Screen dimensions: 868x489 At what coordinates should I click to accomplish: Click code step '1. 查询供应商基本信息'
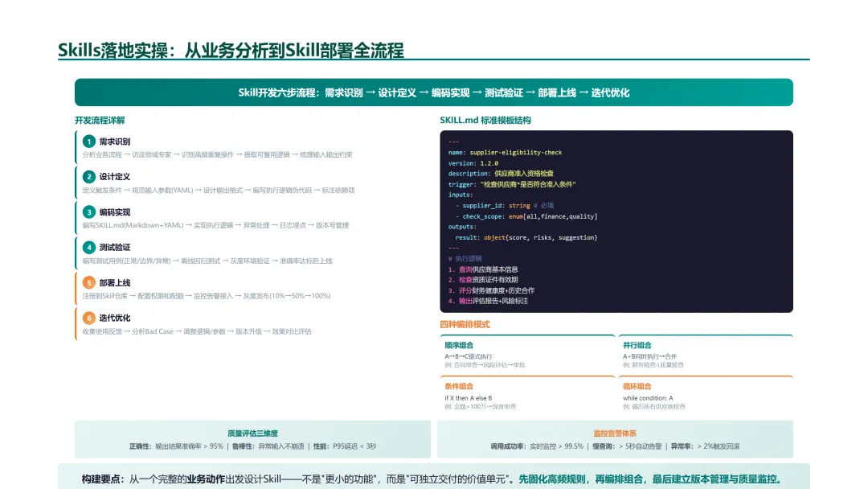click(x=483, y=269)
